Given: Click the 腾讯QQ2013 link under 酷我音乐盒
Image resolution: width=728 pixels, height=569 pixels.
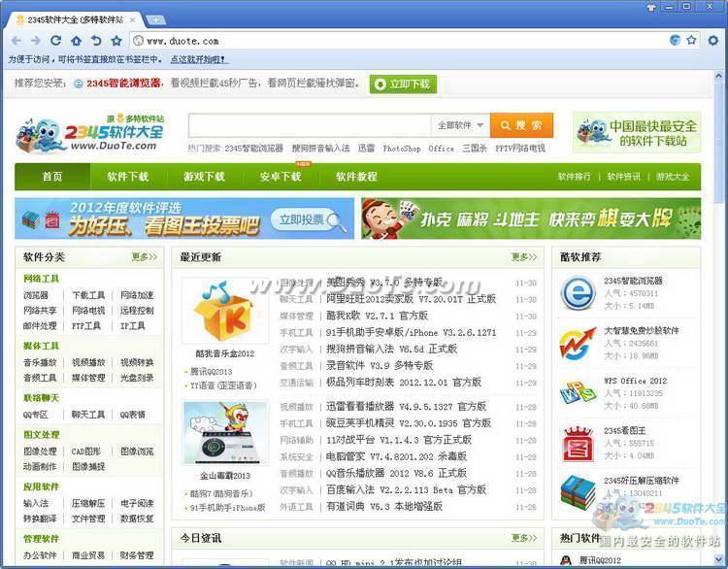Looking at the screenshot, I should click(212, 372).
